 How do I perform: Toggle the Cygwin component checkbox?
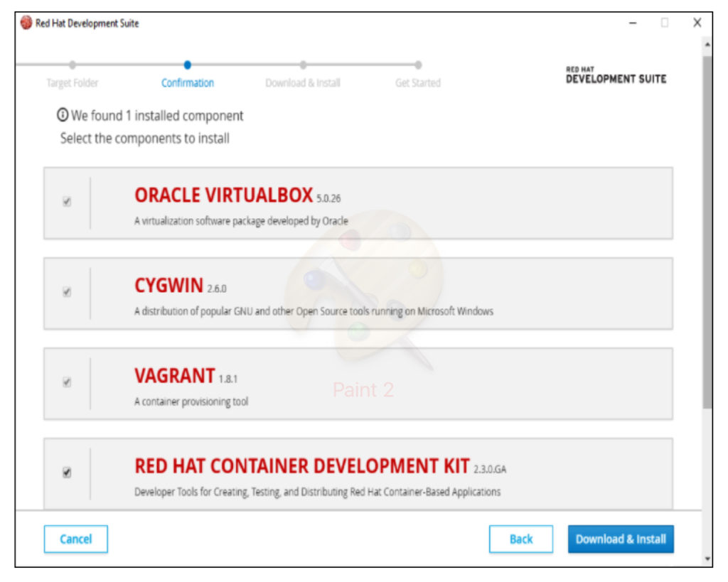tap(67, 292)
